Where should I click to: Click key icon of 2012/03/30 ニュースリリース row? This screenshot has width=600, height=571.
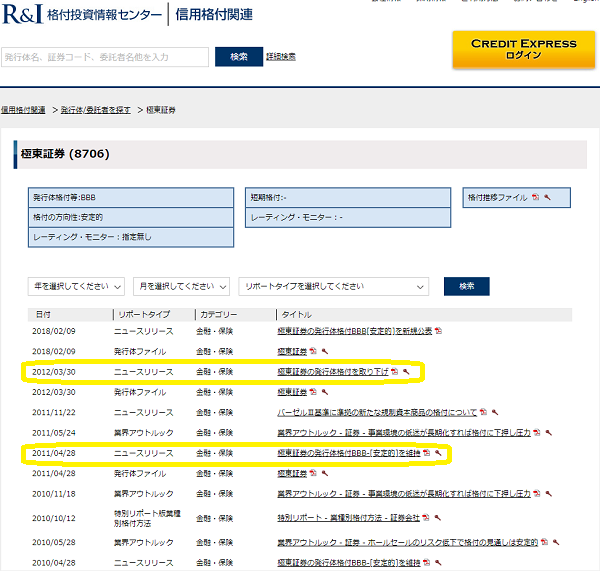pyautogui.click(x=406, y=371)
